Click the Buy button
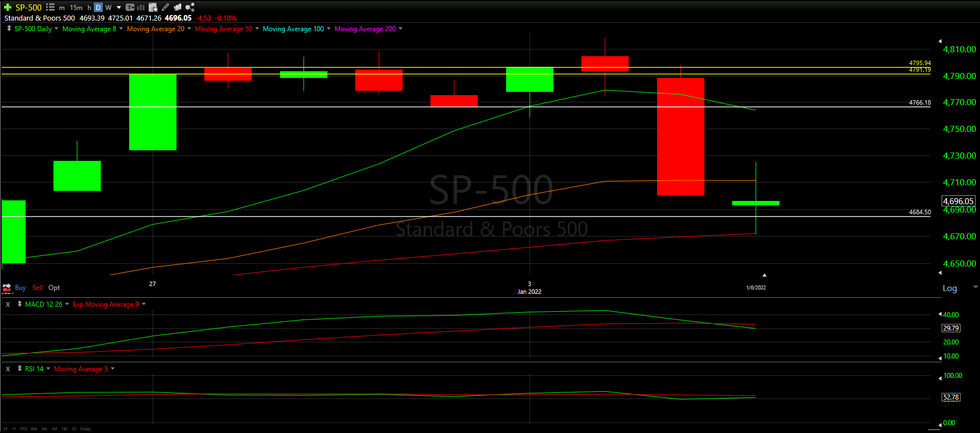980x433 pixels. pos(21,288)
